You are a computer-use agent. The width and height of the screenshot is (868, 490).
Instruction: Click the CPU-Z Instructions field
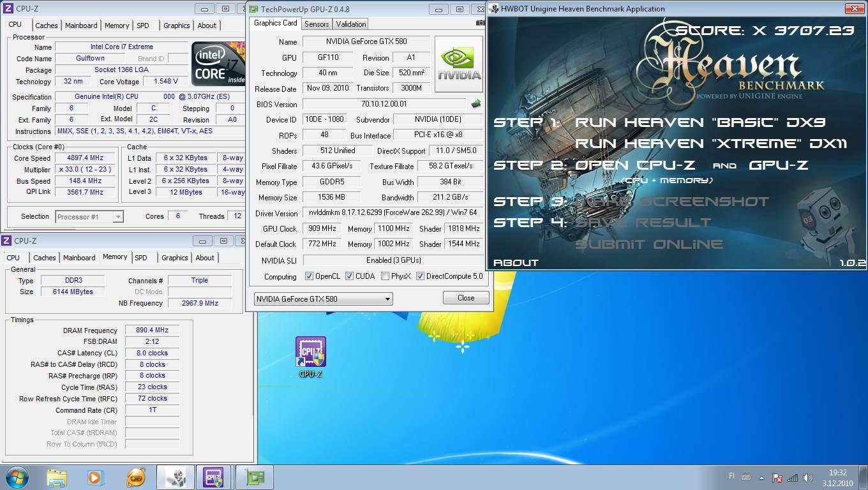(x=150, y=131)
